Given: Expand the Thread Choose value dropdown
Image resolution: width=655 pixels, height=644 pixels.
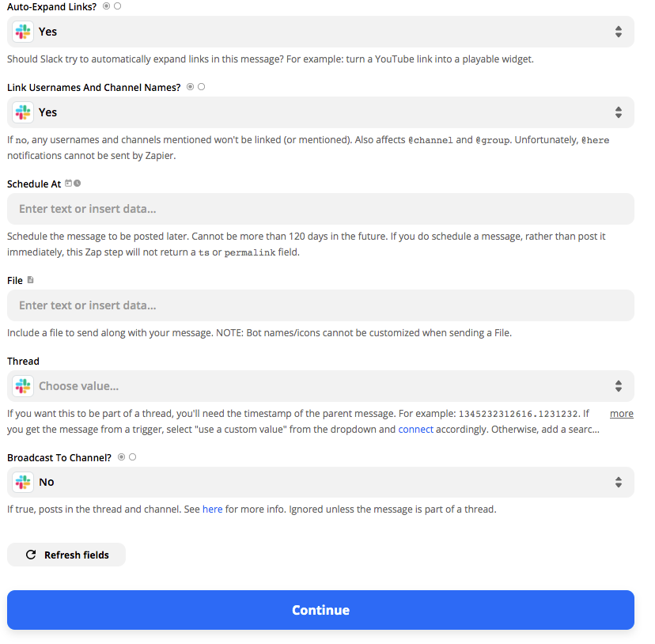Looking at the screenshot, I should 320,386.
